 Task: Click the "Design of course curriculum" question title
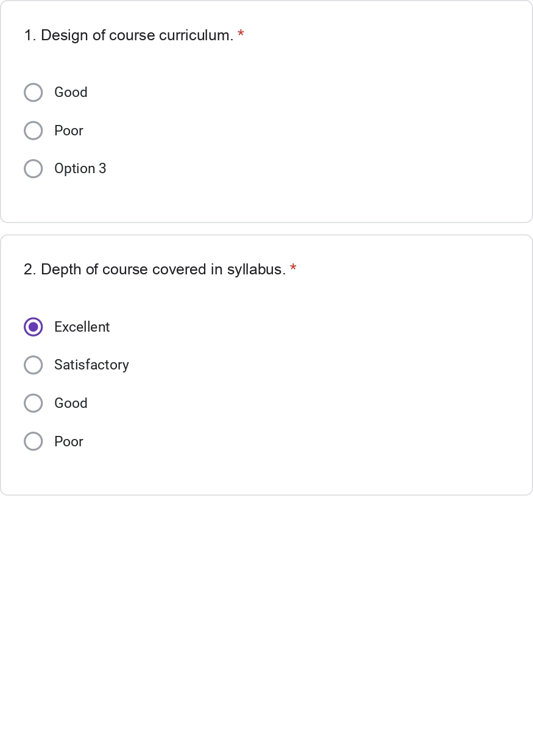point(137,35)
